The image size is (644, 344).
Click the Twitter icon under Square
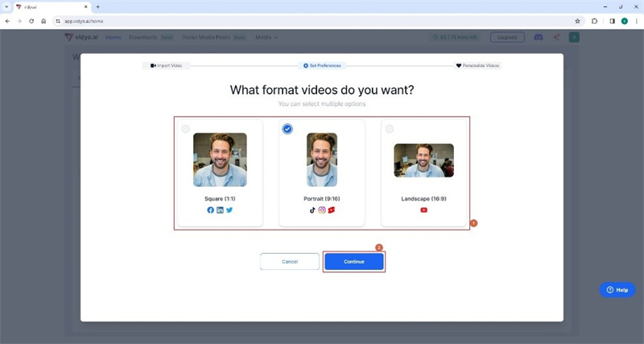[x=229, y=210]
